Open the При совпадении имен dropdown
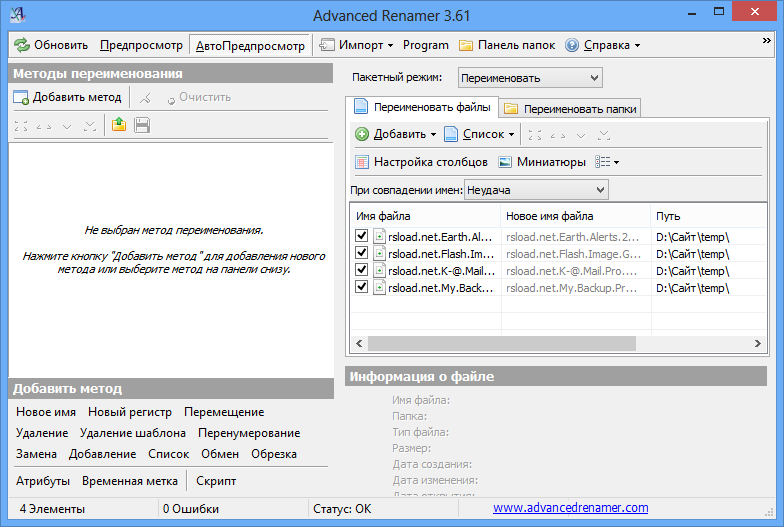Screen dimensions: 784x527 click(536, 189)
